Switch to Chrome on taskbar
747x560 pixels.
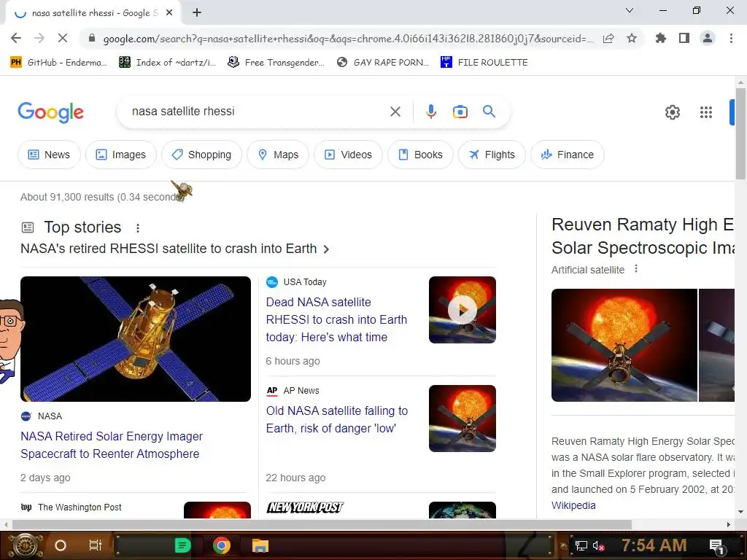tap(222, 545)
